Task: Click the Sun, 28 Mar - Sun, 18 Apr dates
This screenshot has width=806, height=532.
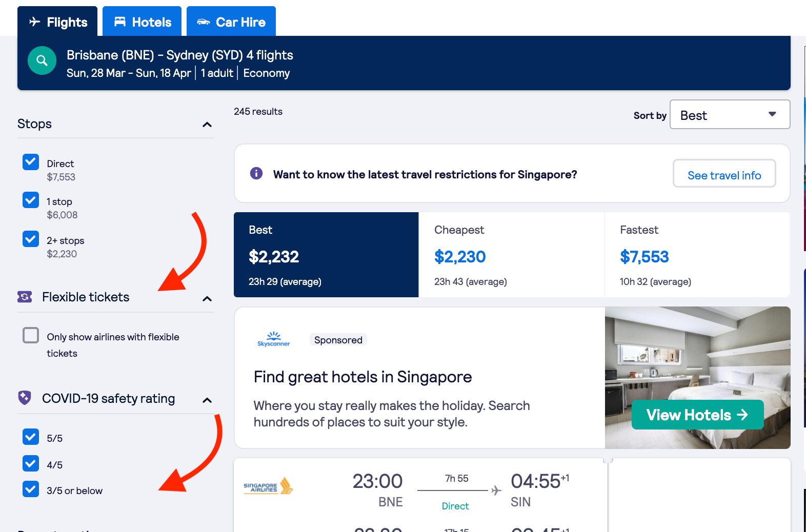Action: (129, 73)
